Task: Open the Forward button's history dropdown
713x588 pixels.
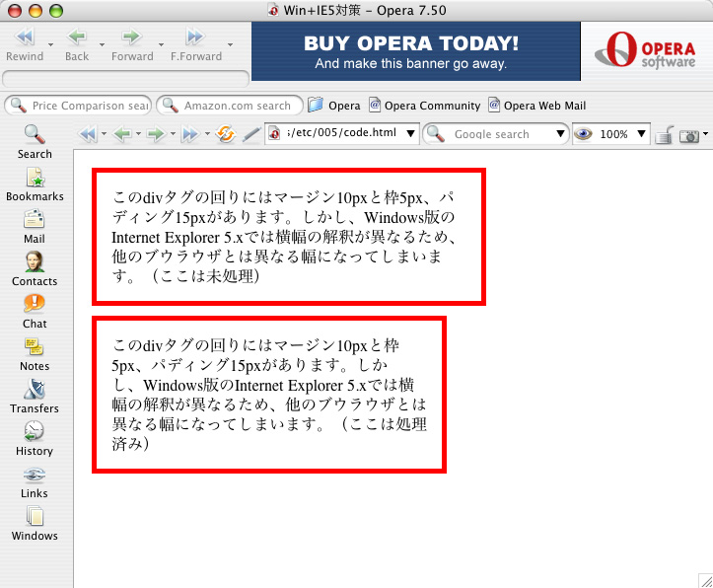Action: [x=161, y=44]
